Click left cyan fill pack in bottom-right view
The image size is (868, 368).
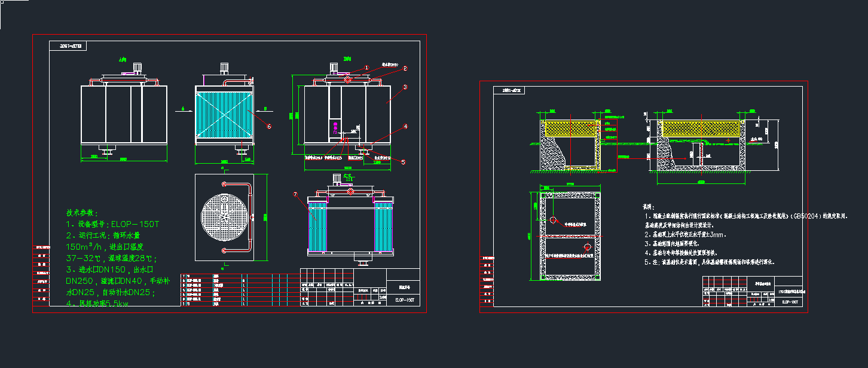(316, 228)
